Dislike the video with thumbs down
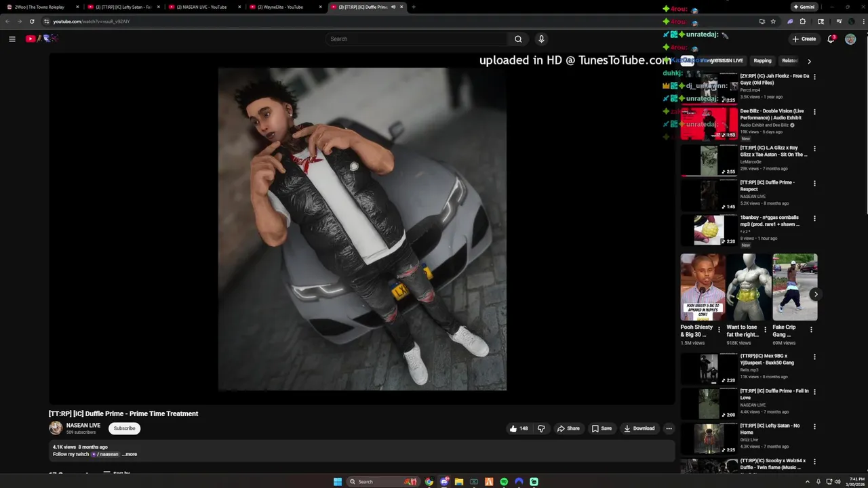 [541, 428]
